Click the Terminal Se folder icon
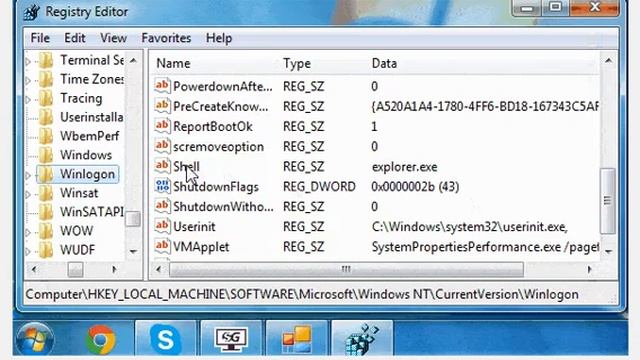The image size is (640, 360). tap(46, 60)
